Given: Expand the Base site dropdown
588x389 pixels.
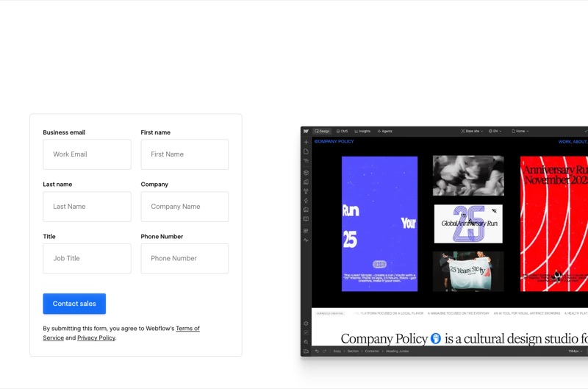Looking at the screenshot, I should click(x=472, y=132).
